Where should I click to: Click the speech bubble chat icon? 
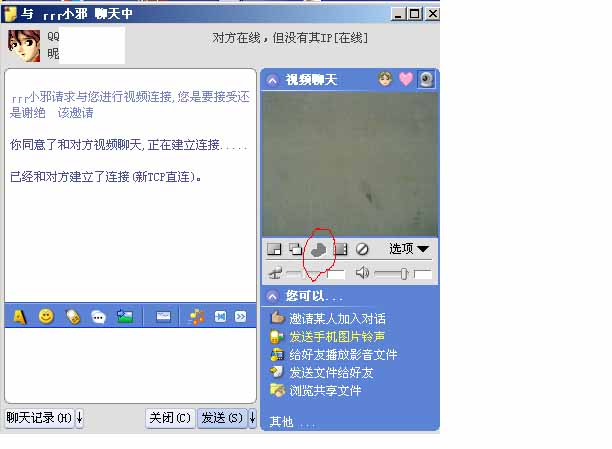(x=98, y=317)
